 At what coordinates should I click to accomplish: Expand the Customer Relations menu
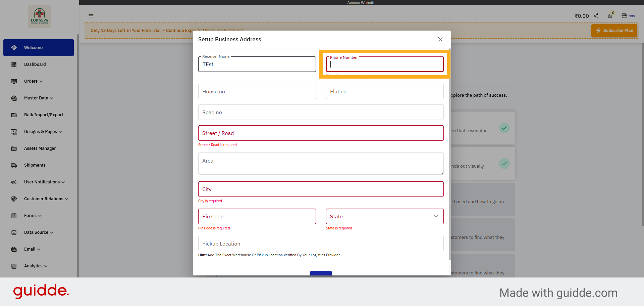46,199
